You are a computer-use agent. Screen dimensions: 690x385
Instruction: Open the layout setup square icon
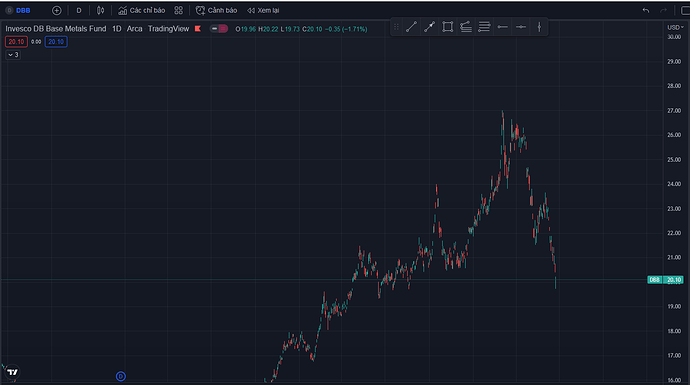(685, 10)
